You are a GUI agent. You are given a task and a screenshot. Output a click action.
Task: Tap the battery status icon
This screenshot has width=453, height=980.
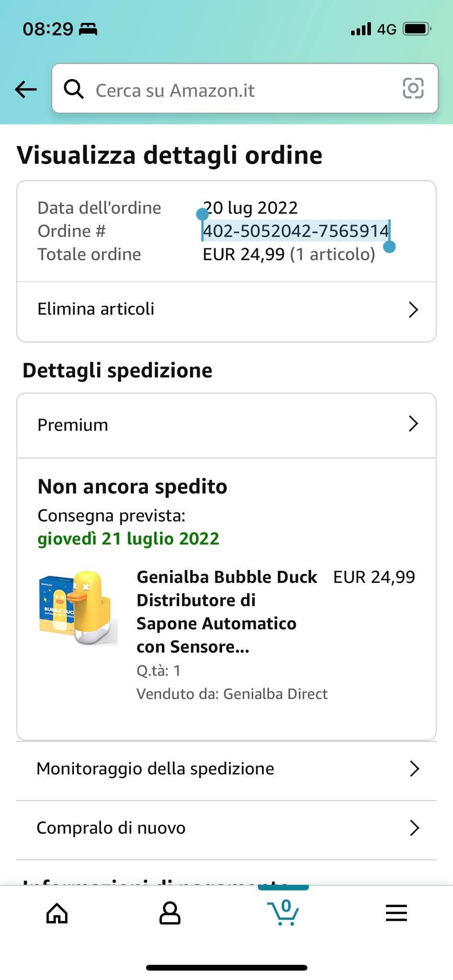pyautogui.click(x=417, y=29)
